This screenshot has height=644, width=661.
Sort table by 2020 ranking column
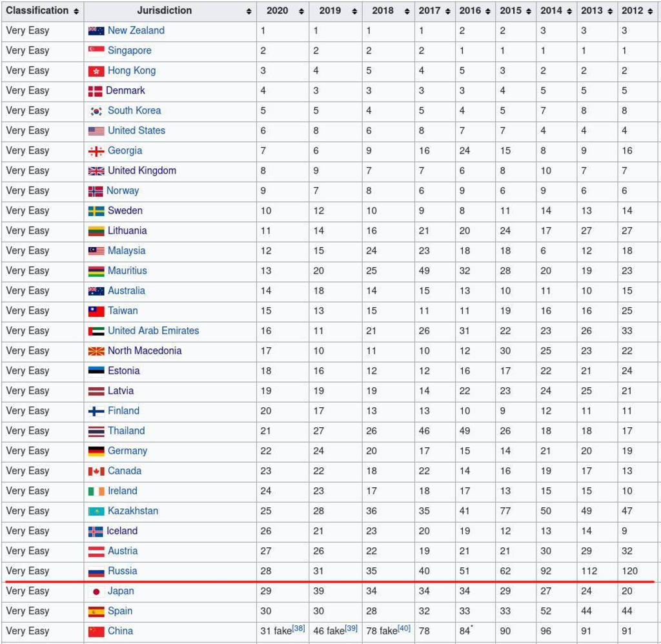[282, 11]
